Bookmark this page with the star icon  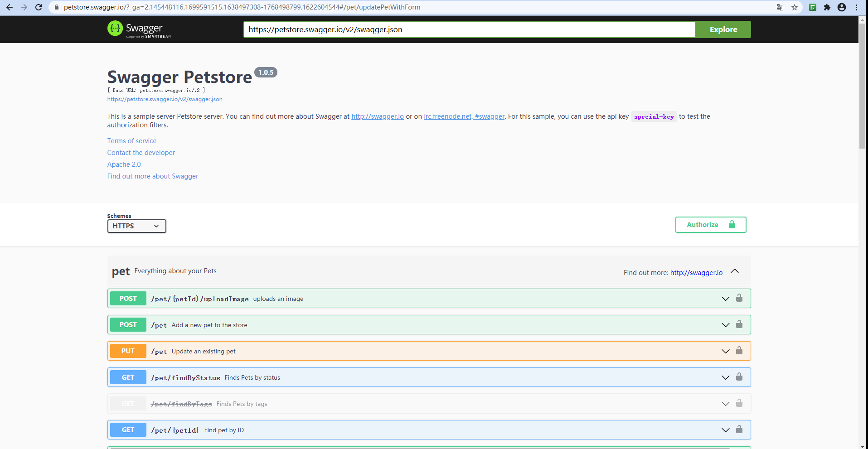795,7
